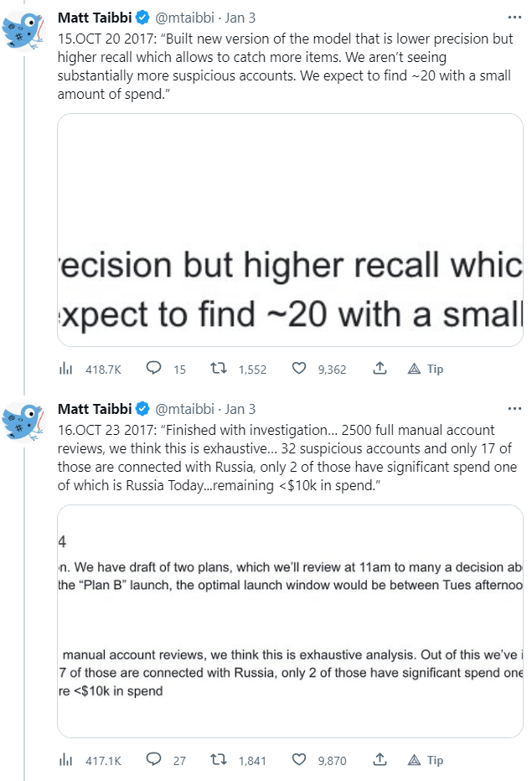The image size is (532, 781).
Task: View analytics for the 417.1K views tweet
Action: 65,760
